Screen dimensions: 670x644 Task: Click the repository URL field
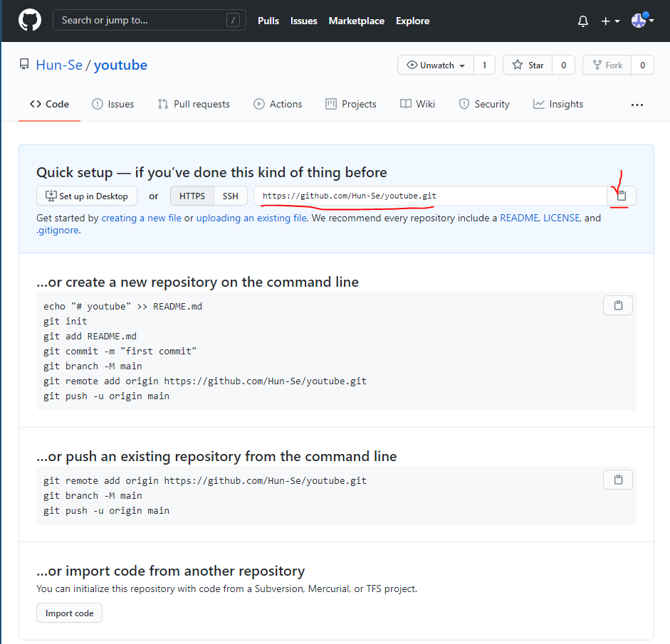click(x=430, y=196)
